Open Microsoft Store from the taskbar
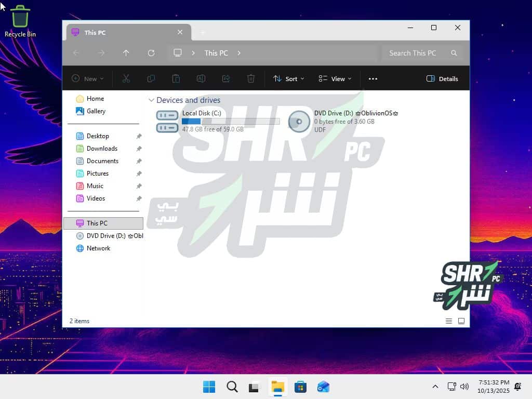 point(300,387)
